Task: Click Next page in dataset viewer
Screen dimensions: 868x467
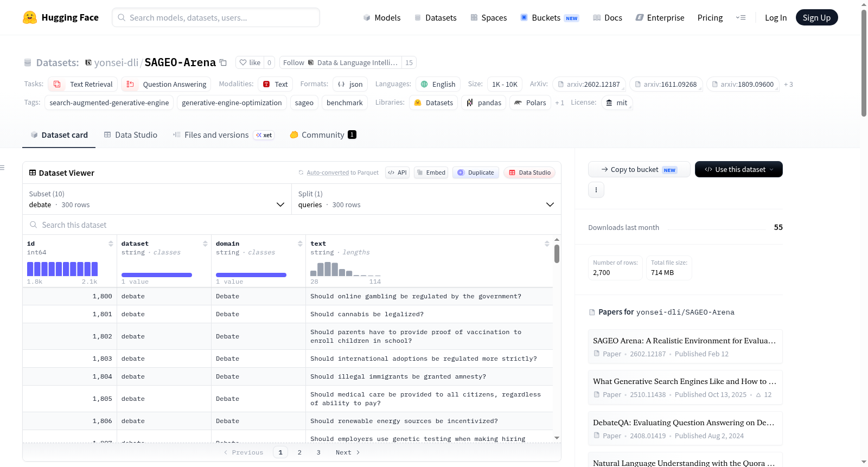Action: [x=348, y=452]
